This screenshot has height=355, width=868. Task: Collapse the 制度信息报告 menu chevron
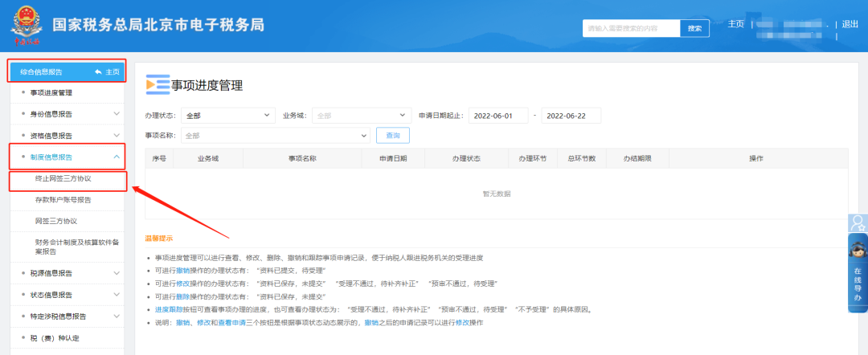point(117,157)
